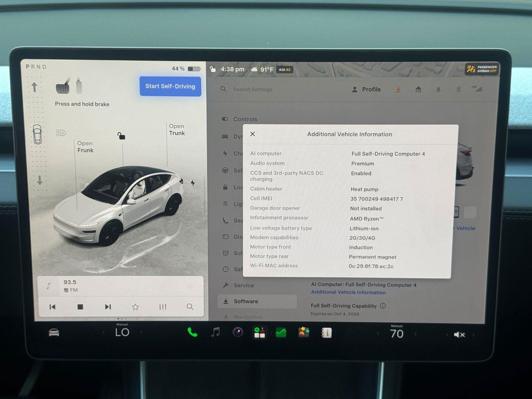Favorite the 93.5 FM station

pos(135,307)
